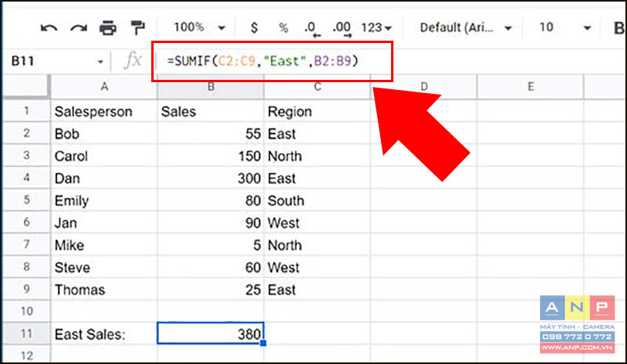
Task: Increase decimal places button
Action: pyautogui.click(x=342, y=29)
